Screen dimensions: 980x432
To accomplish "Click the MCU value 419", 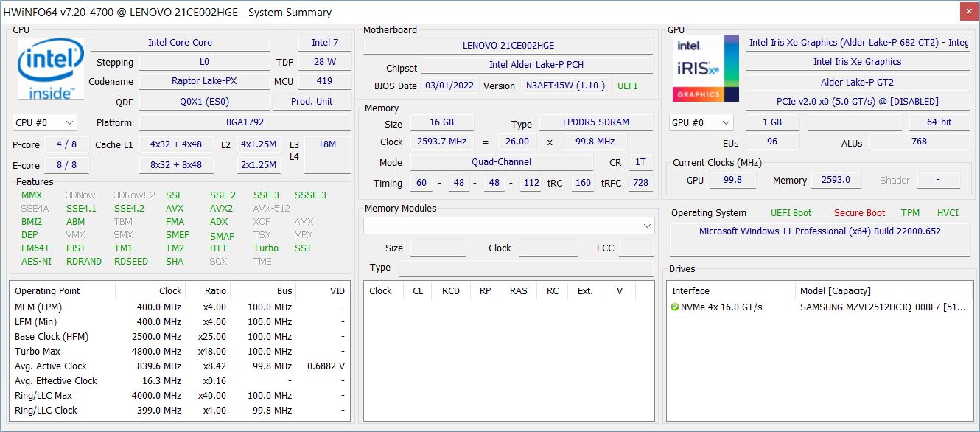I will point(324,81).
